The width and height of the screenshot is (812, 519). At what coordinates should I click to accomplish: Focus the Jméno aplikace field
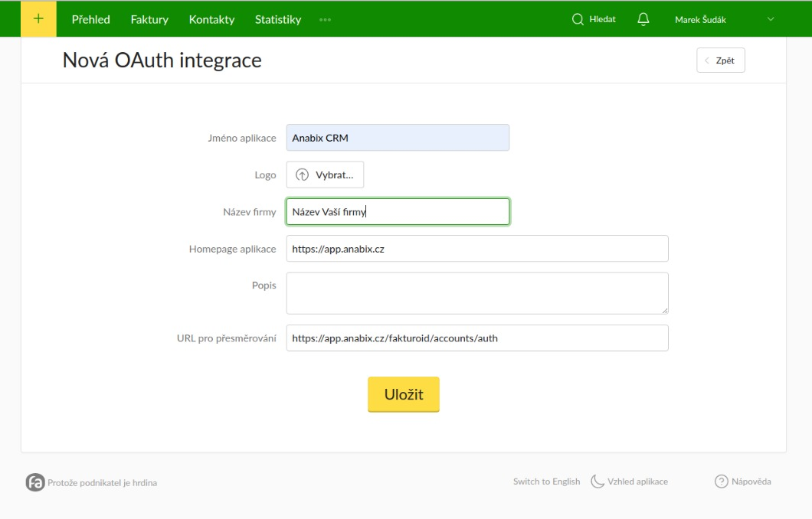click(x=398, y=138)
